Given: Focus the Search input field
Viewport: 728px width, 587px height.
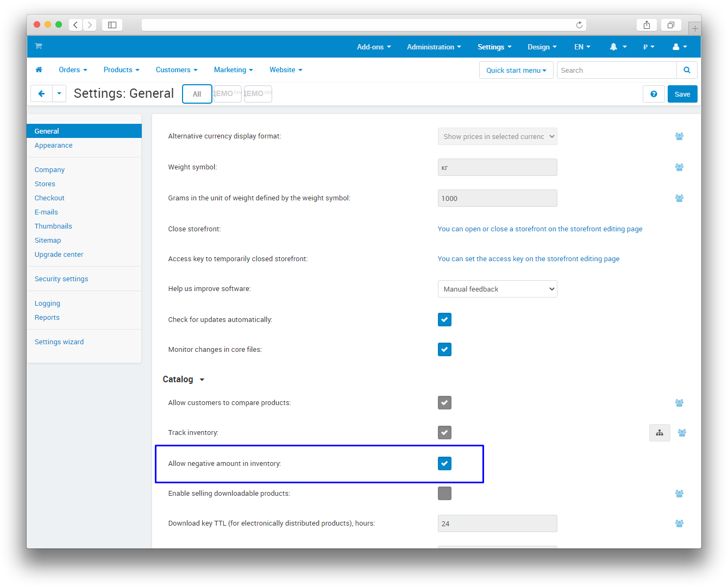Looking at the screenshot, I should (x=616, y=70).
